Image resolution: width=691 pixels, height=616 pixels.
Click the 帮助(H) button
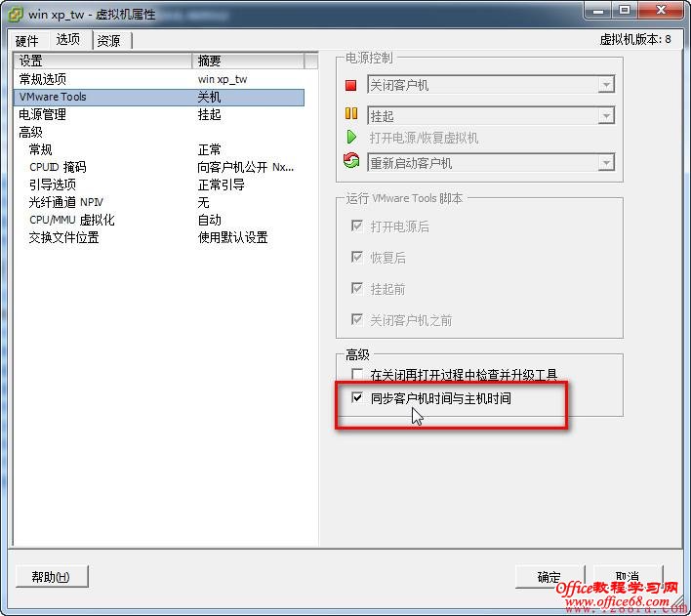pyautogui.click(x=51, y=576)
